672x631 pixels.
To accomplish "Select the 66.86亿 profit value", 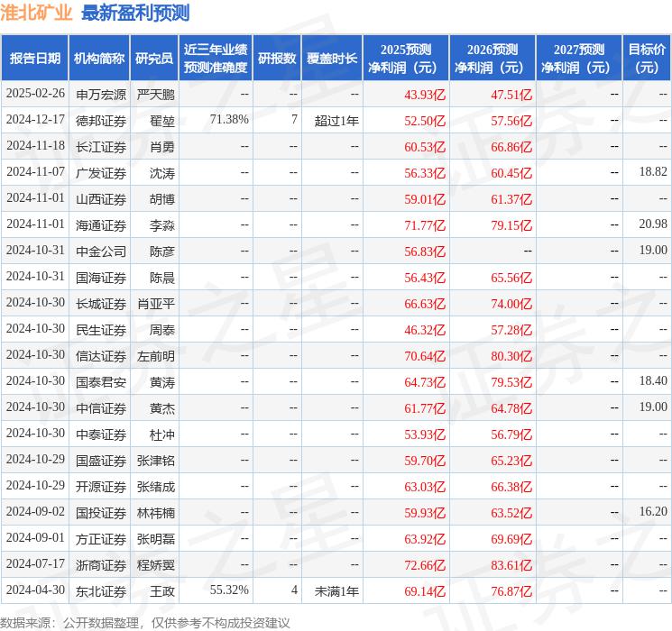I will click(511, 147).
